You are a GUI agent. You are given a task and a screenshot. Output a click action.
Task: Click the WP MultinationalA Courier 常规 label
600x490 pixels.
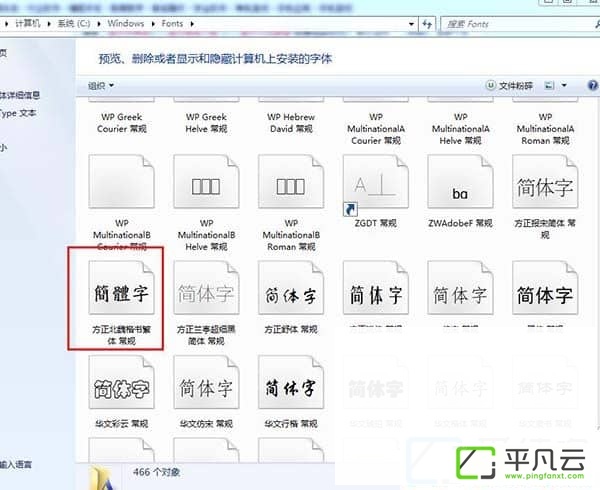tap(376, 129)
